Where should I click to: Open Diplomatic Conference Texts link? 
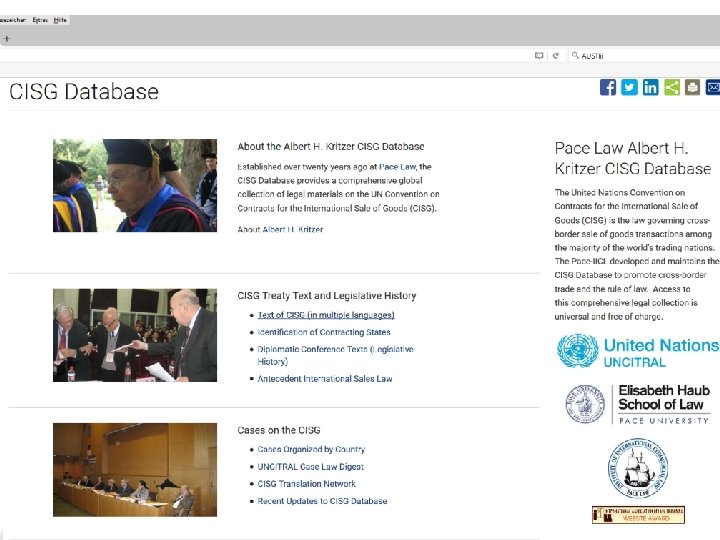(336, 355)
